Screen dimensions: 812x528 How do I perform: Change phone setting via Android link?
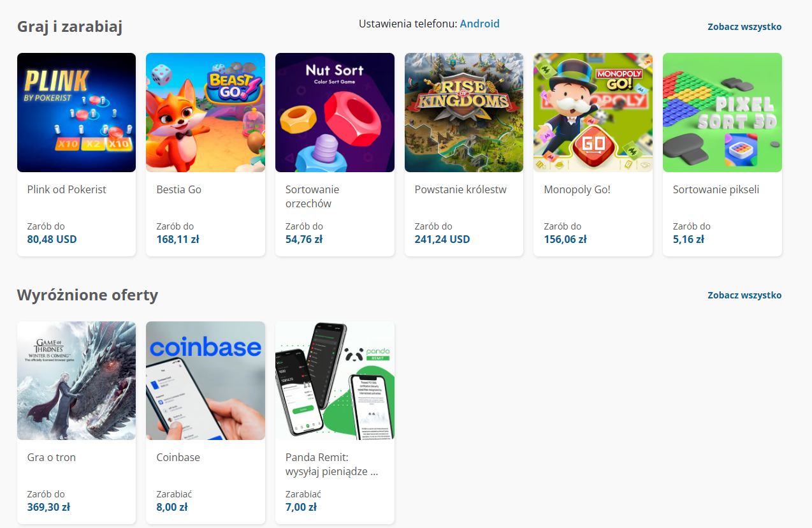[x=479, y=24]
